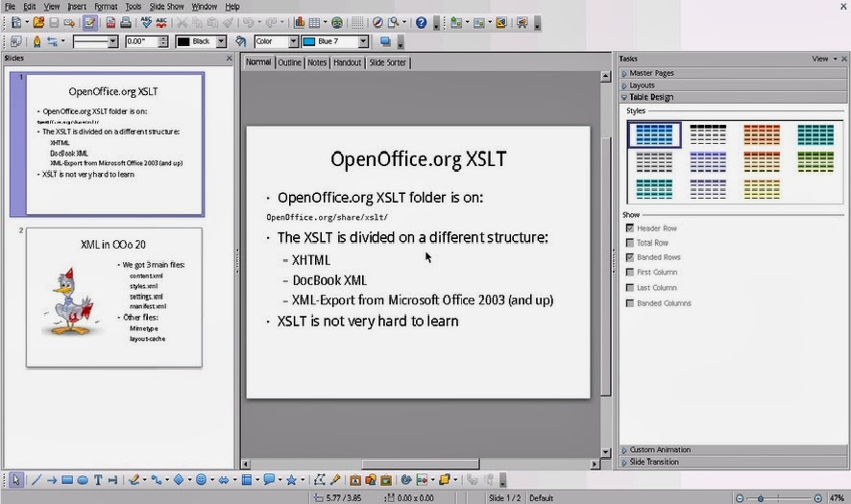Open the Format menu

pos(106,7)
